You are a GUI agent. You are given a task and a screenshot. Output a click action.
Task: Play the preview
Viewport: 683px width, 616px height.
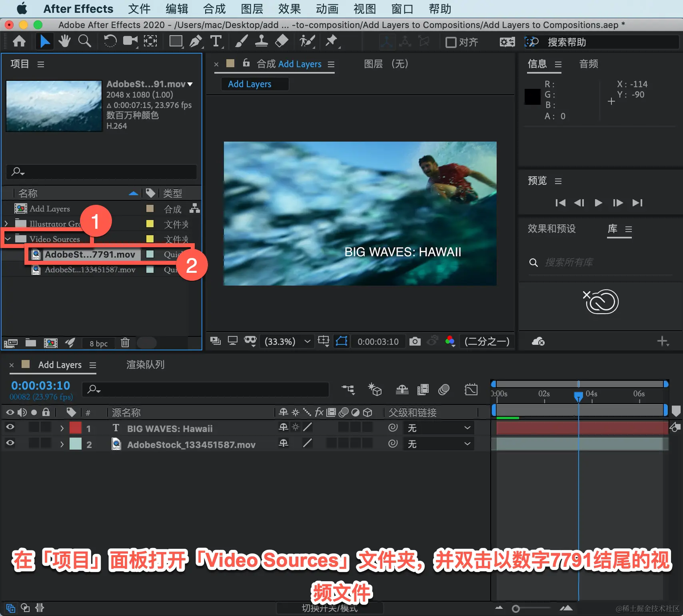(x=598, y=203)
